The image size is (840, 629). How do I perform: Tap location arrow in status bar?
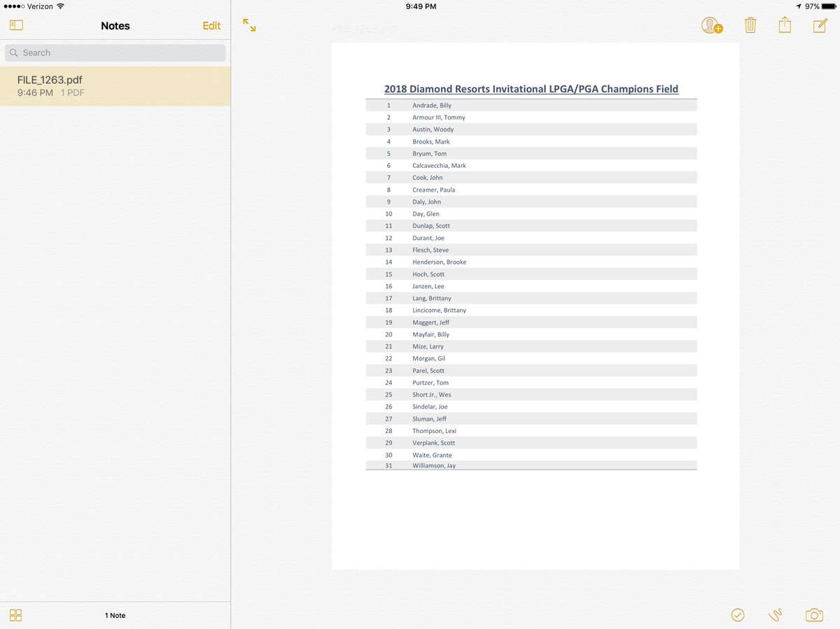coord(798,6)
